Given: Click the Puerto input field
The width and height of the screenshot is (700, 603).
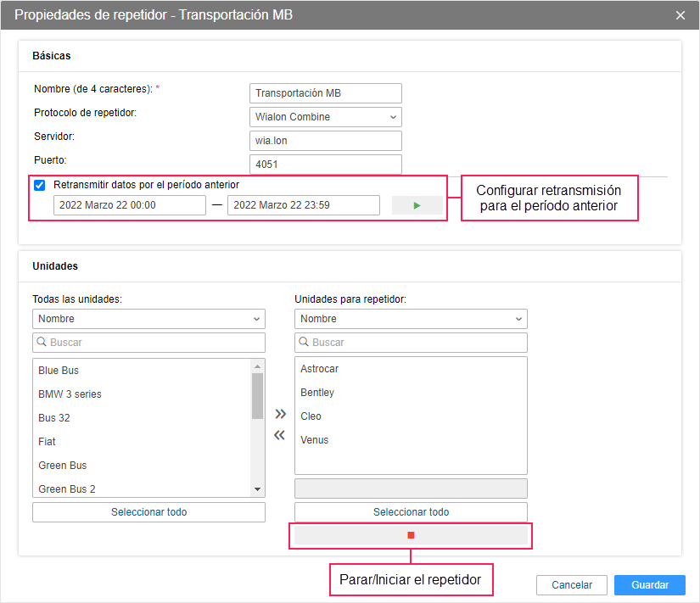Looking at the screenshot, I should click(326, 165).
